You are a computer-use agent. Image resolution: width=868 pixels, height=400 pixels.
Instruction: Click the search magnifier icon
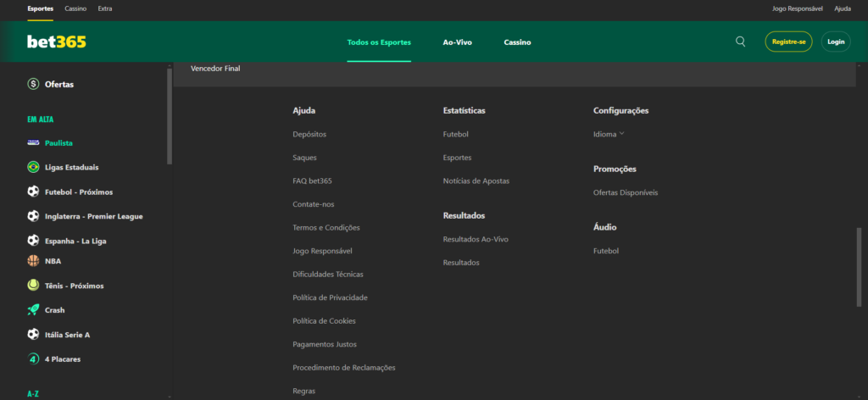(740, 42)
